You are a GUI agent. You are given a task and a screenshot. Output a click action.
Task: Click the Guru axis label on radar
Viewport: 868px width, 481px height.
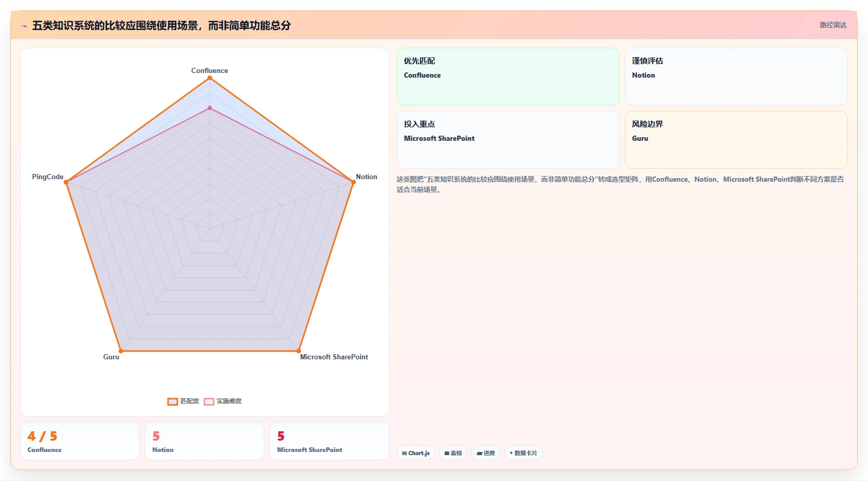tap(111, 357)
